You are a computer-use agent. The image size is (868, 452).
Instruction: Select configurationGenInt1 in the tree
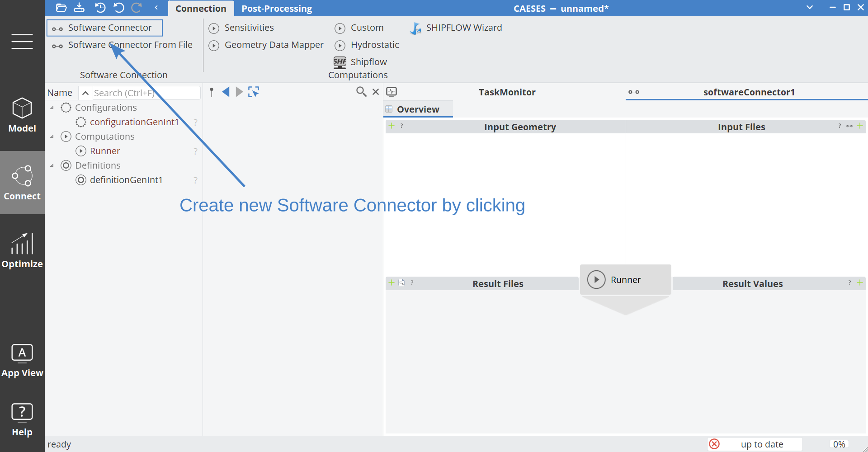coord(134,122)
